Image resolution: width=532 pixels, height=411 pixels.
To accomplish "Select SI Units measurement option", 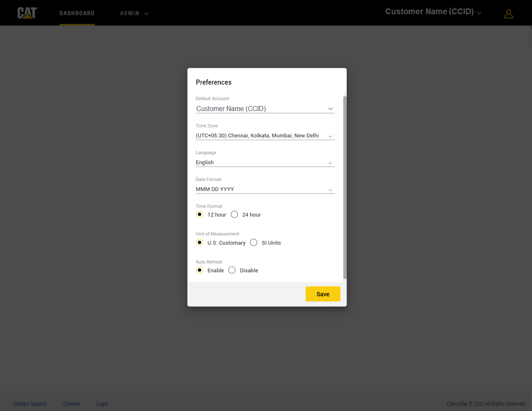I will 254,243.
